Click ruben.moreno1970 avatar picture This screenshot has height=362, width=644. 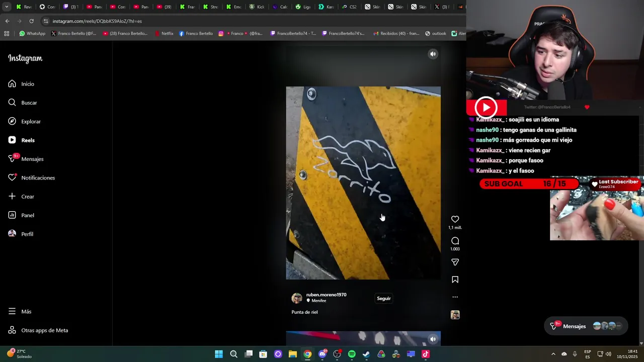[x=297, y=298]
